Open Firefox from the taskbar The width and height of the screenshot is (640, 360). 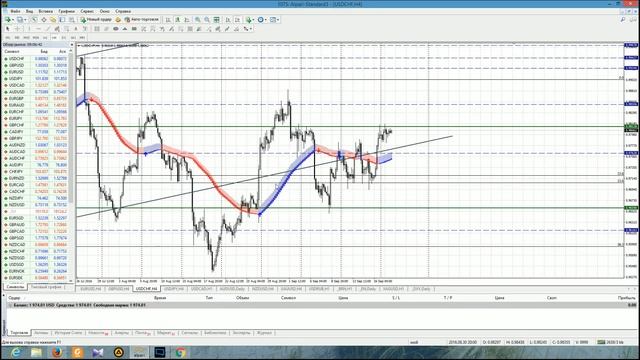(x=57, y=352)
